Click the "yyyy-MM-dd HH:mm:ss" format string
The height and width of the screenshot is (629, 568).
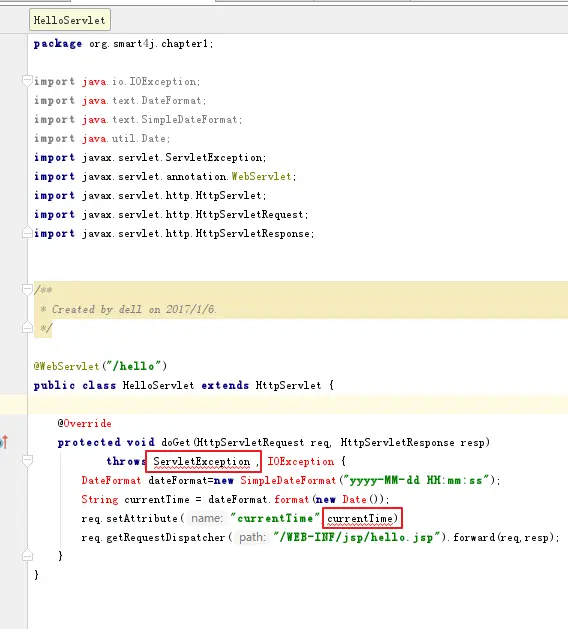pyautogui.click(x=418, y=480)
